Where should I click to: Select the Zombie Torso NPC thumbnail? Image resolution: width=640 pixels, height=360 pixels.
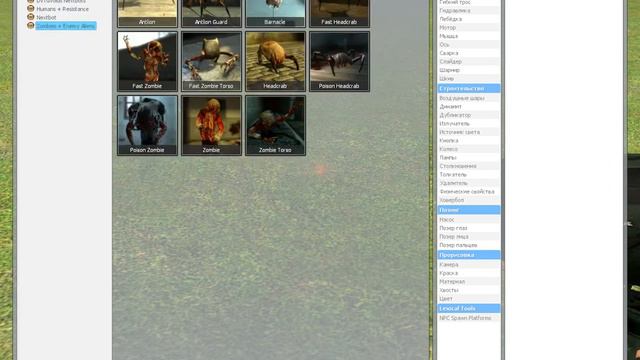point(275,125)
